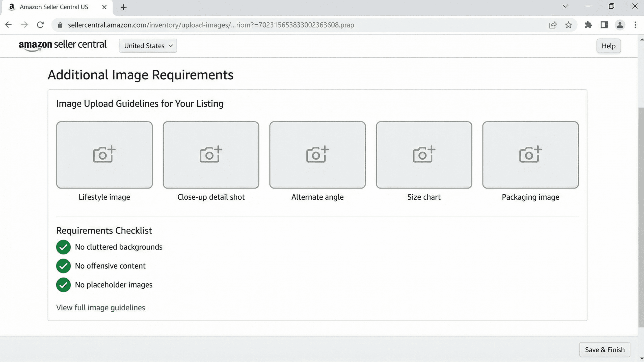Click the No placeholder images green checkmark

63,285
